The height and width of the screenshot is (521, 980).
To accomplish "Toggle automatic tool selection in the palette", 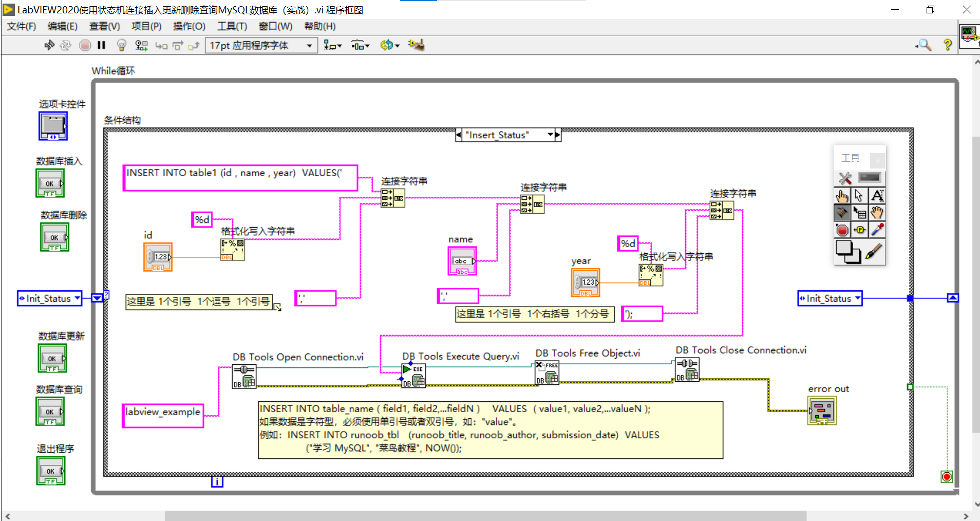I will [844, 178].
